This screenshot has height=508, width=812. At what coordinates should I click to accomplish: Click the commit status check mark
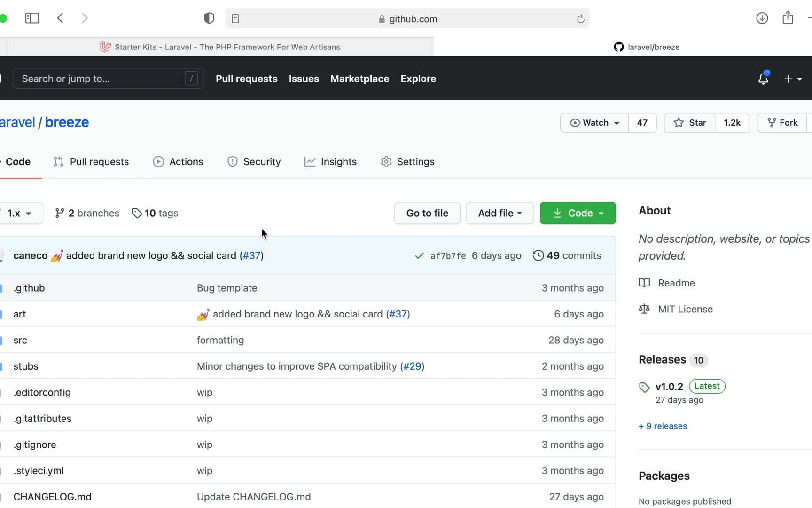click(x=419, y=256)
